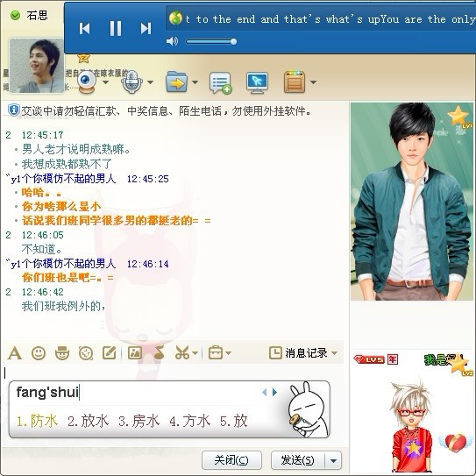This screenshot has height=476, width=476.
Task: Click message 男人老才说明成熟嘛。
Action: (x=76, y=149)
